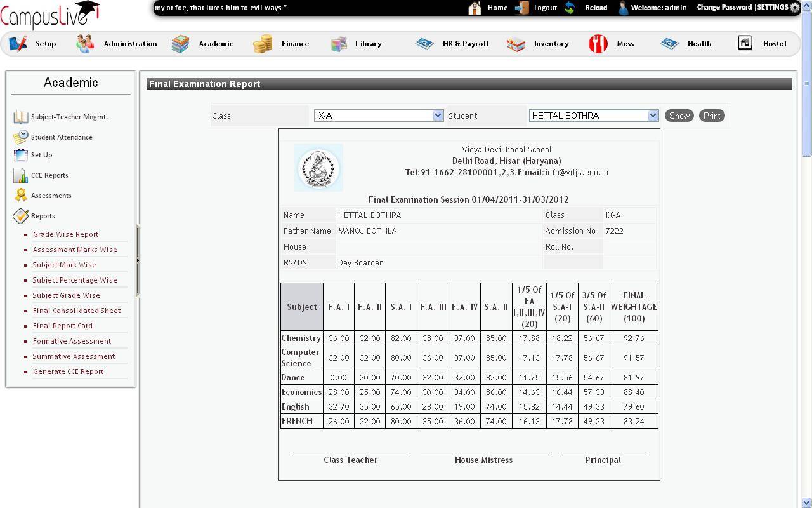This screenshot has width=812, height=508.
Task: Click the Student Attendance clock icon
Action: tap(21, 137)
